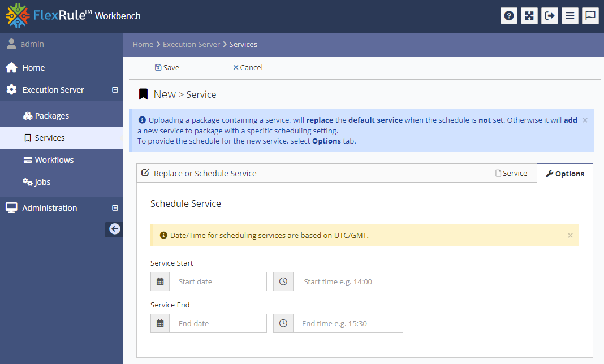Image resolution: width=604 pixels, height=364 pixels.
Task: Switch to the Service tab
Action: (x=511, y=174)
